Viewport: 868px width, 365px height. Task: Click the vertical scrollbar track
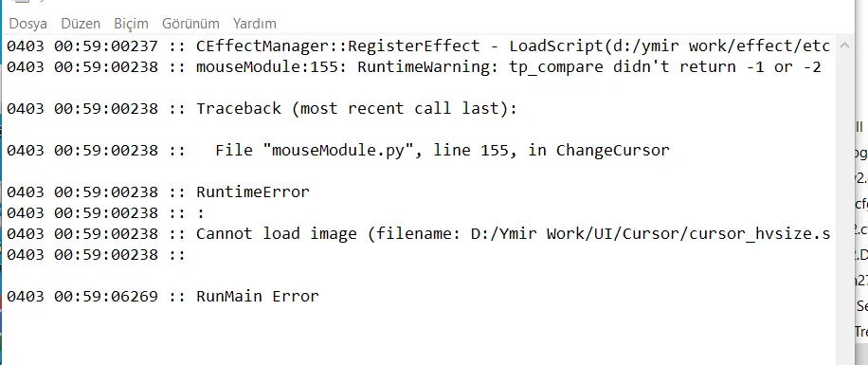843,205
